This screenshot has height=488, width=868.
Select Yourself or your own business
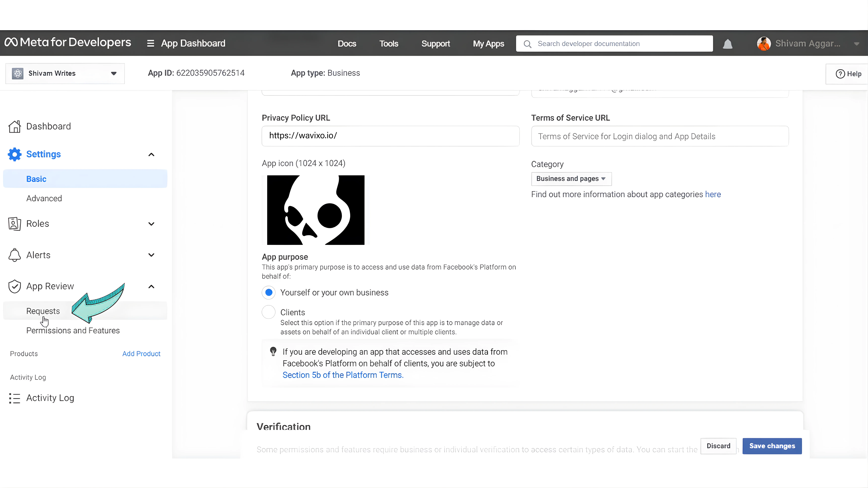point(269,292)
